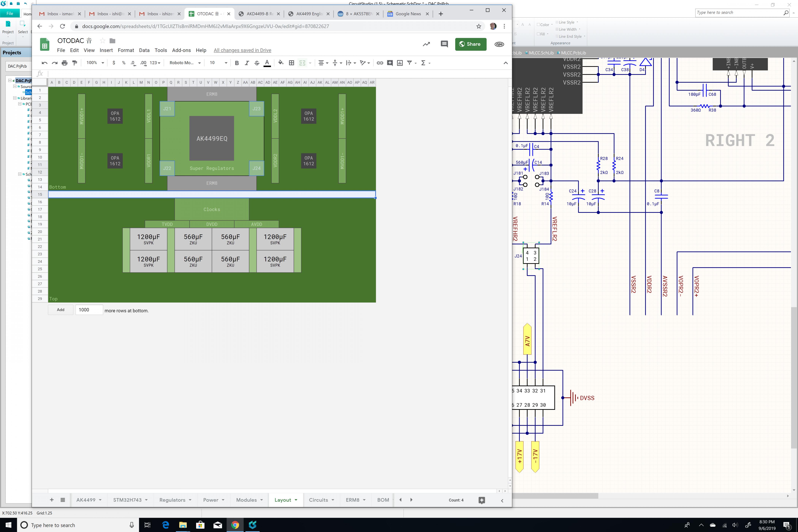
Task: Move document to folder
Action: click(x=112, y=41)
